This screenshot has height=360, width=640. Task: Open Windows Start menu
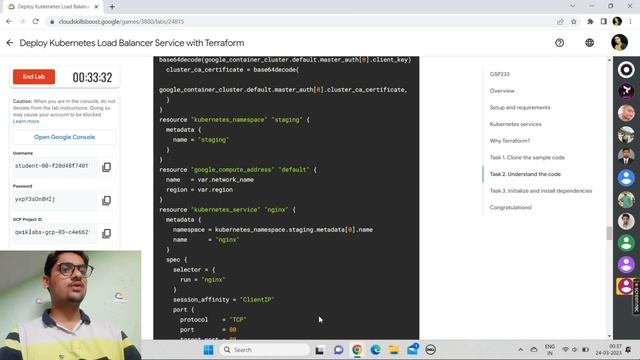pos(209,350)
